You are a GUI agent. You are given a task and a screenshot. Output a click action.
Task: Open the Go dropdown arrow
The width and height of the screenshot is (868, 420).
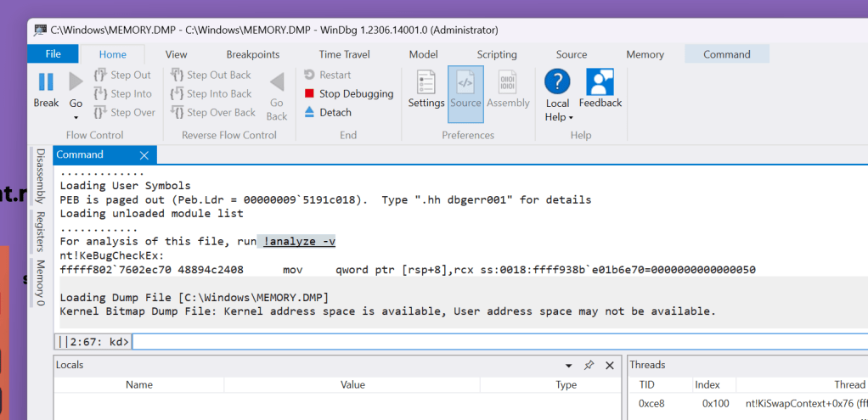(x=76, y=117)
